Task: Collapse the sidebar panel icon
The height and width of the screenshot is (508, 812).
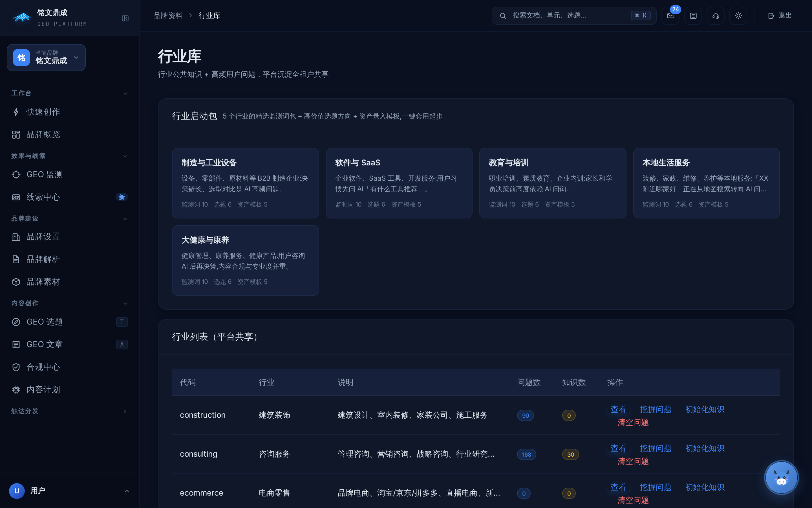Action: [x=125, y=18]
